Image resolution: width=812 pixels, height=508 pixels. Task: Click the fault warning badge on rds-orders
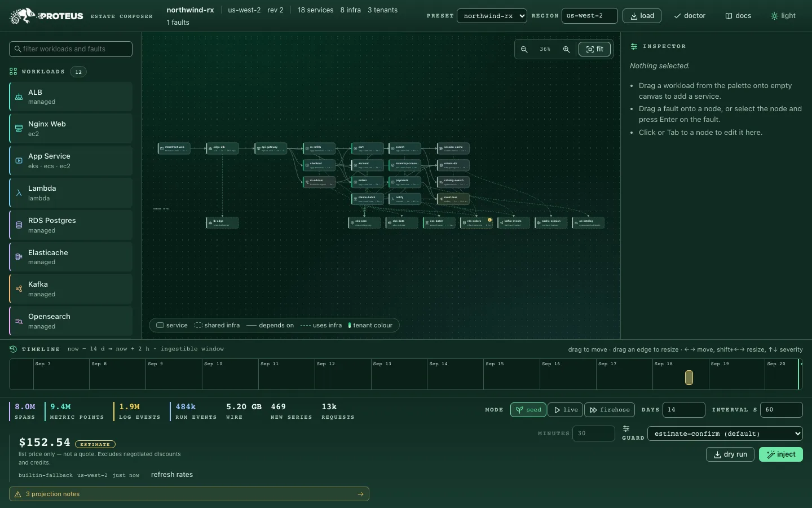coord(489,220)
